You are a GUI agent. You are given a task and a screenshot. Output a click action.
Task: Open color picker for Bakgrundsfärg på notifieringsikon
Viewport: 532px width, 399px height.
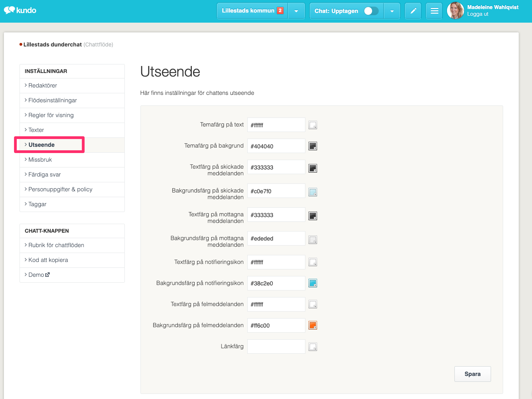pyautogui.click(x=313, y=283)
